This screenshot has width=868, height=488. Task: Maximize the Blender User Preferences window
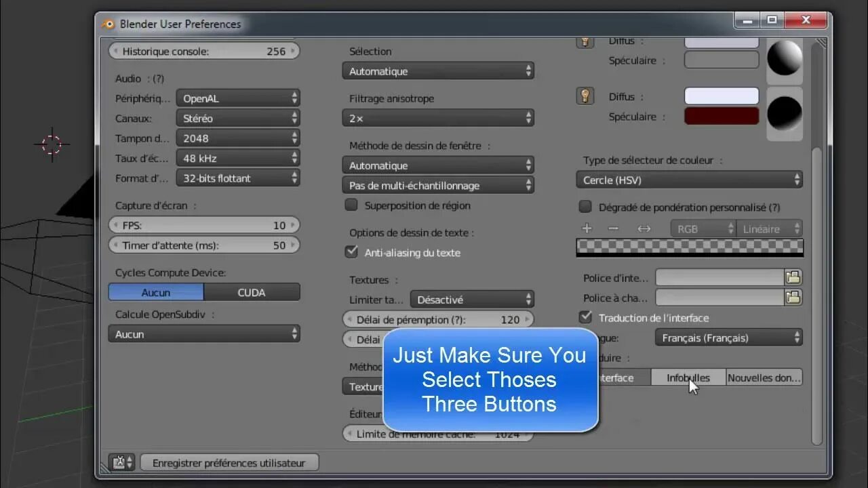[x=772, y=20]
